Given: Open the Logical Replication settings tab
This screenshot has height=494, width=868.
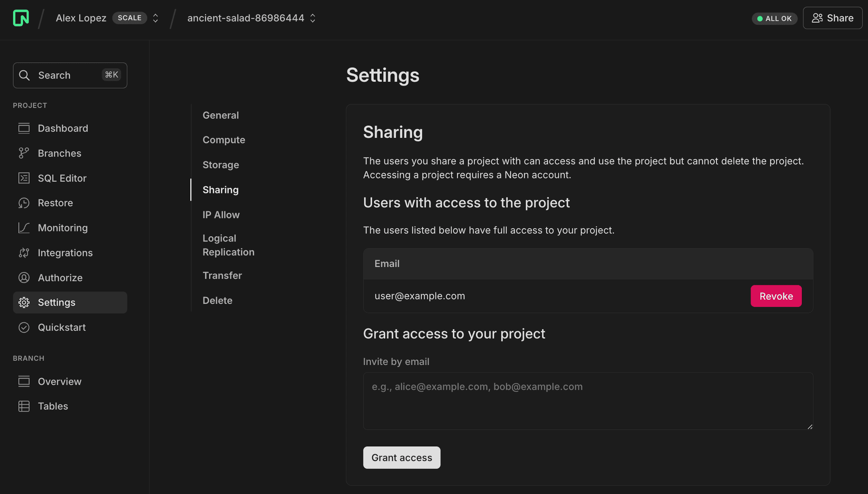Looking at the screenshot, I should (x=228, y=245).
